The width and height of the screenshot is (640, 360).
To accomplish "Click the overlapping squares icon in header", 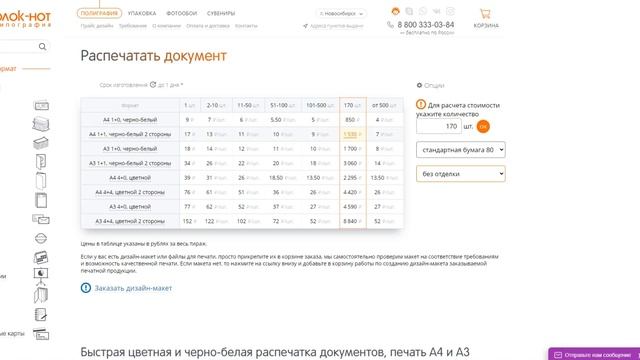I will [409, 11].
